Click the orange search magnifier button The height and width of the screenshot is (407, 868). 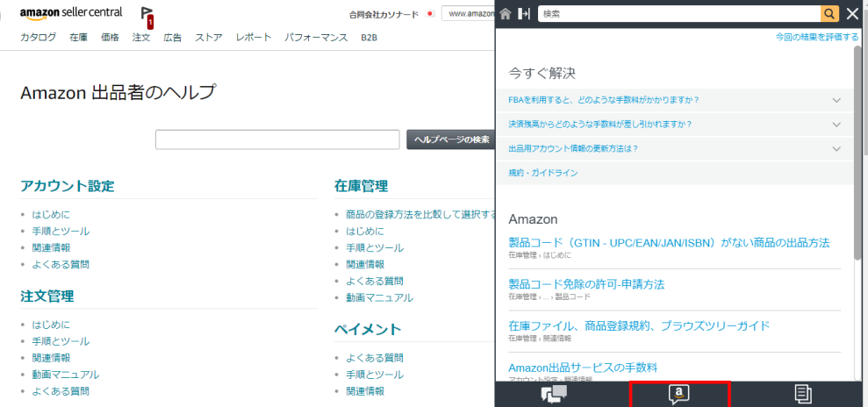[x=829, y=14]
